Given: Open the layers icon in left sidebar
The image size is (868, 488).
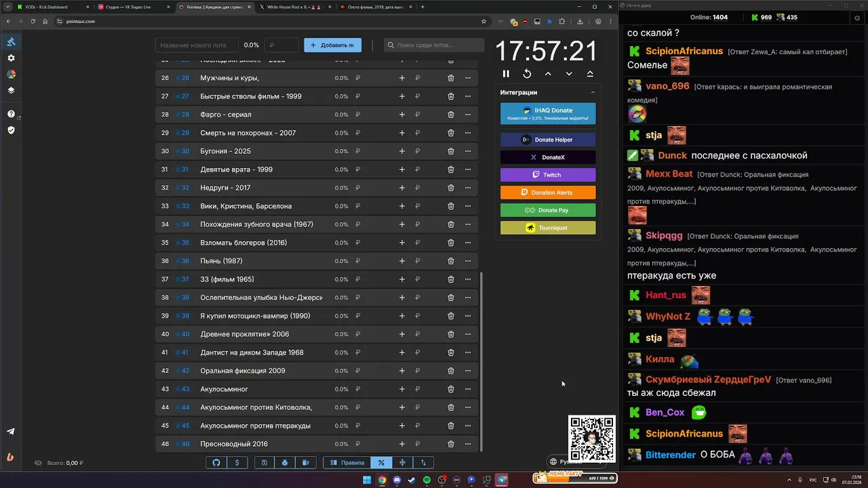Looking at the screenshot, I should pos(11,90).
